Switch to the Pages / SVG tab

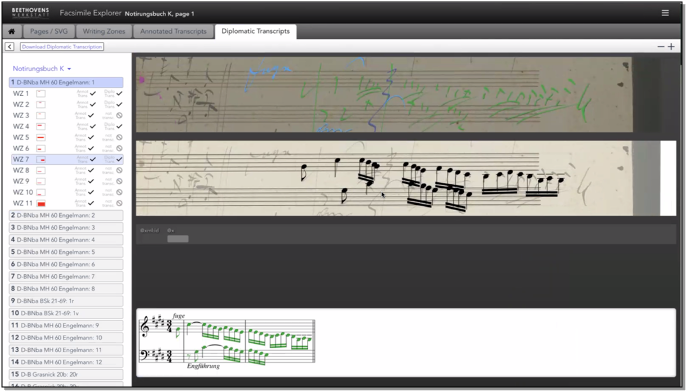(x=49, y=32)
